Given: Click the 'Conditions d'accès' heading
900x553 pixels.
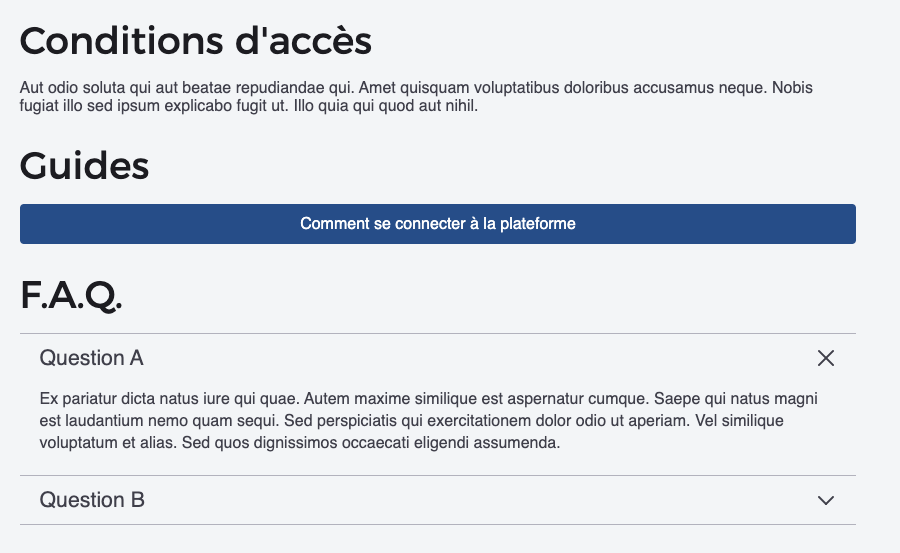Looking at the screenshot, I should click(195, 42).
